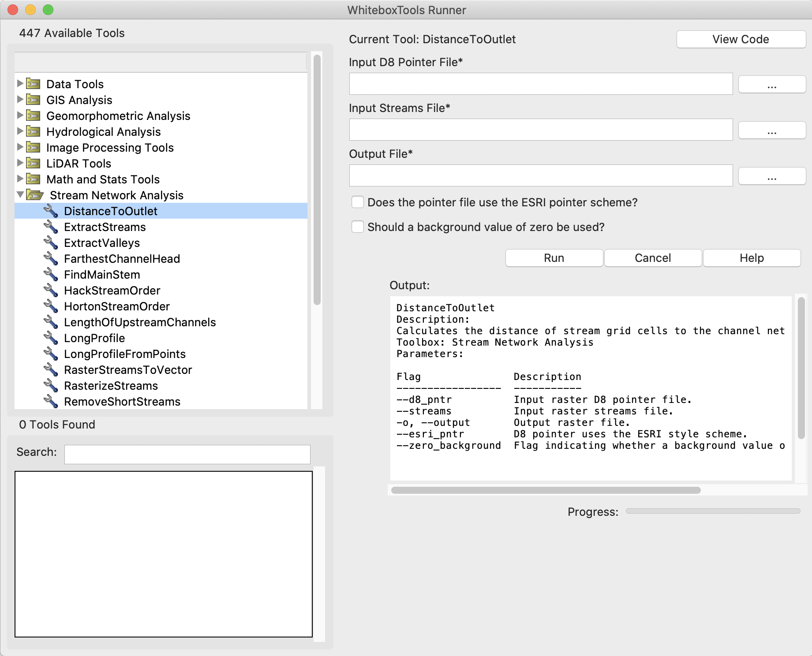
Task: Select the HackStreamOrder tool
Action: pyautogui.click(x=112, y=291)
